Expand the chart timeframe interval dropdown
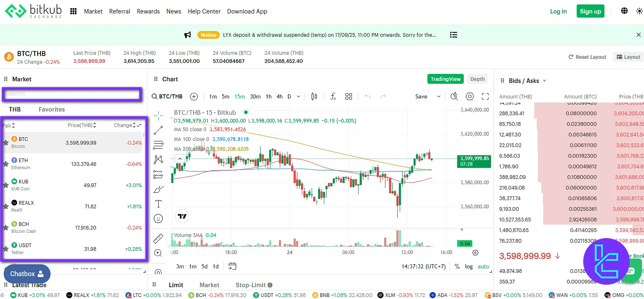Screen dimensions: 644x299 coord(298,96)
